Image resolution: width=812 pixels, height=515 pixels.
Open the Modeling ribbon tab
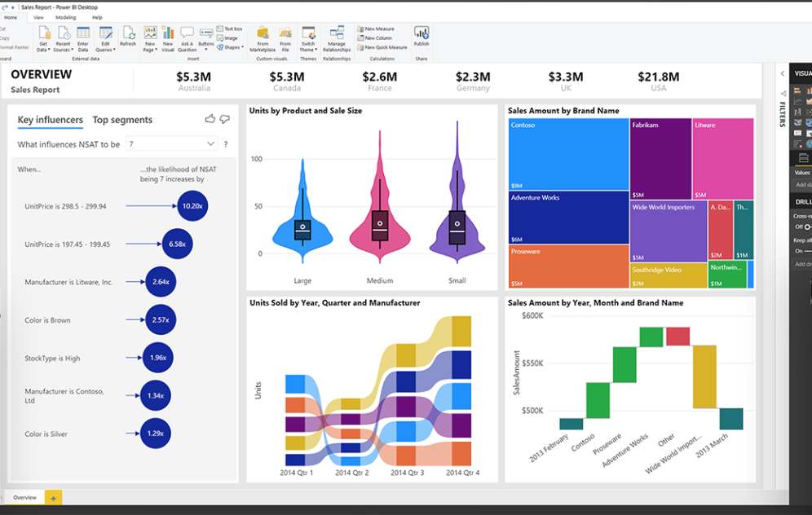point(66,17)
